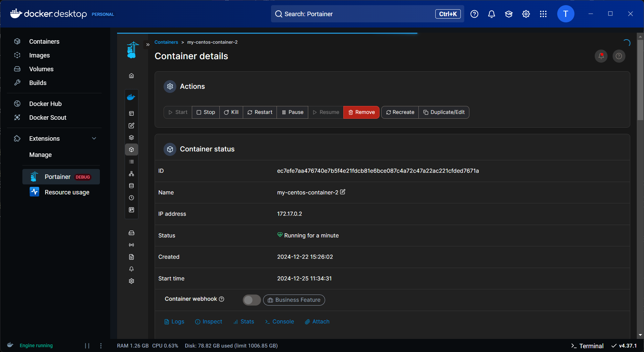The width and height of the screenshot is (644, 352).
Task: Open the Attach link
Action: (317, 322)
